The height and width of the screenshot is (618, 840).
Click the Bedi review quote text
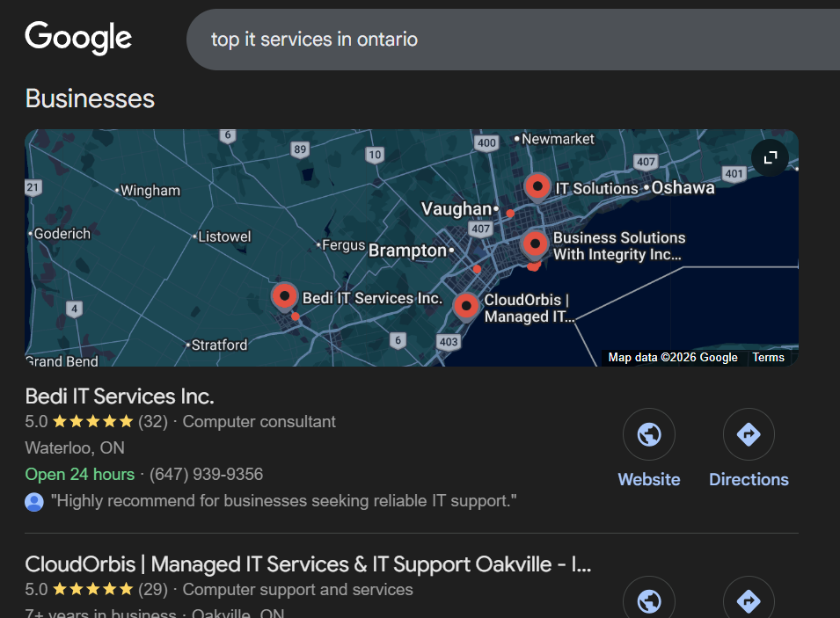pyautogui.click(x=283, y=502)
